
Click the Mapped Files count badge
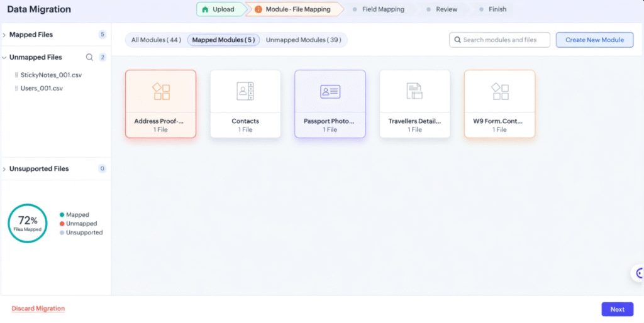(103, 35)
